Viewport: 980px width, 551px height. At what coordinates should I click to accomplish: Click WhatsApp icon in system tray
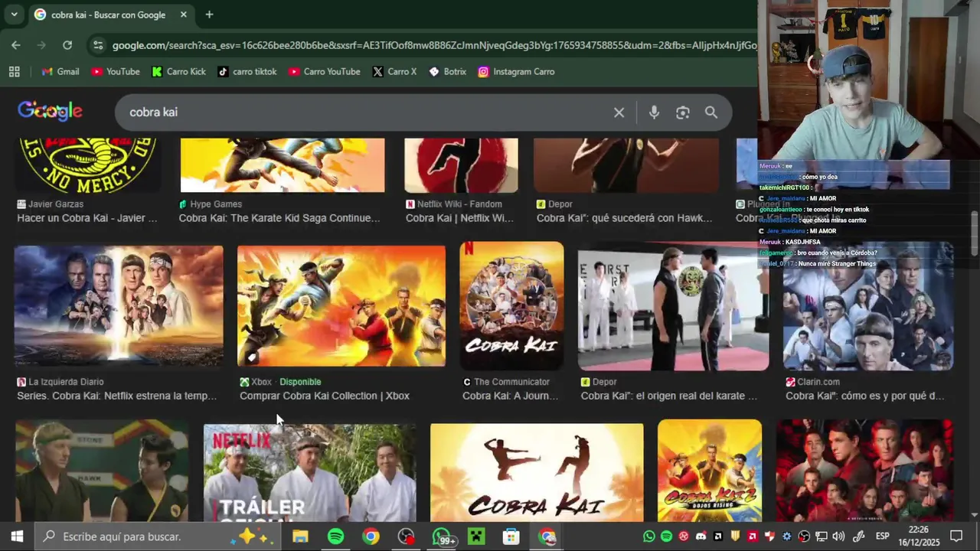click(649, 536)
